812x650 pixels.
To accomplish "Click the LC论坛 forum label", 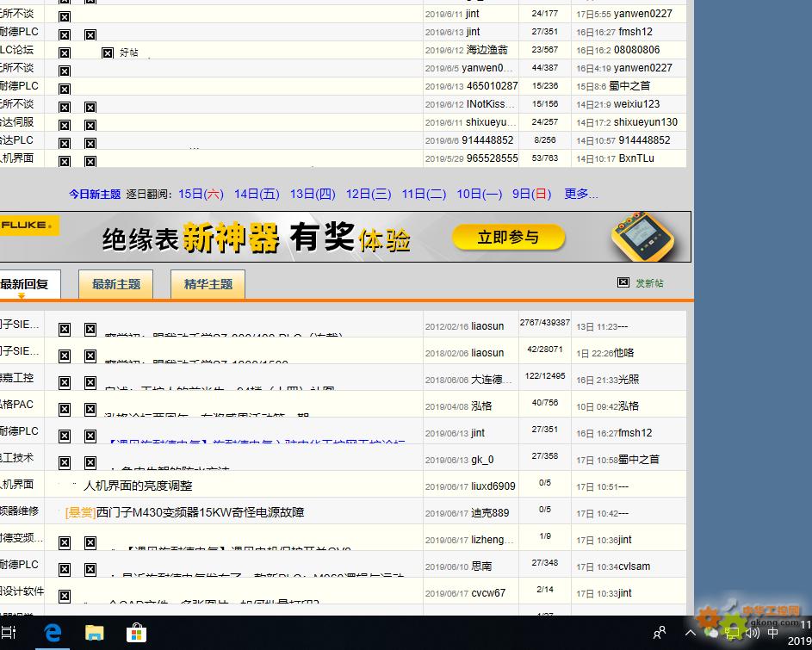I will [16, 50].
